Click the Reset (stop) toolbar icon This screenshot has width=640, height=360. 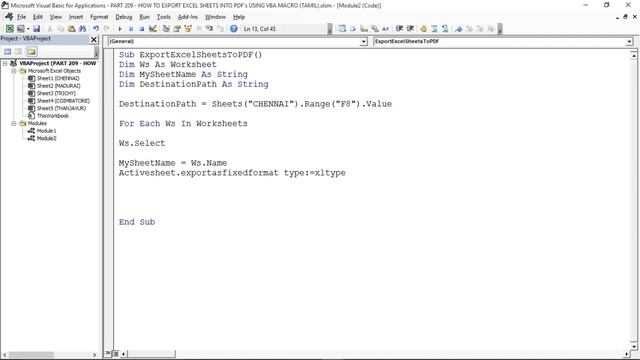coord(141,29)
